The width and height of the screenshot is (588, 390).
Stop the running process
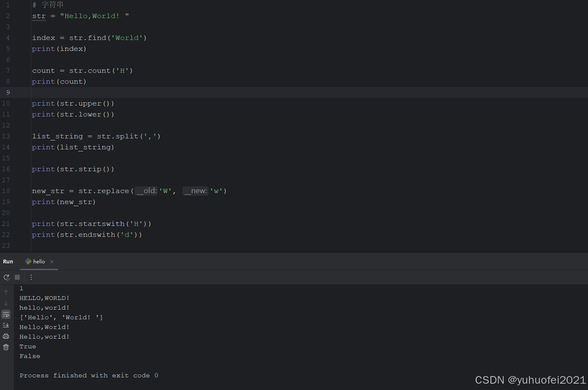tap(17, 277)
